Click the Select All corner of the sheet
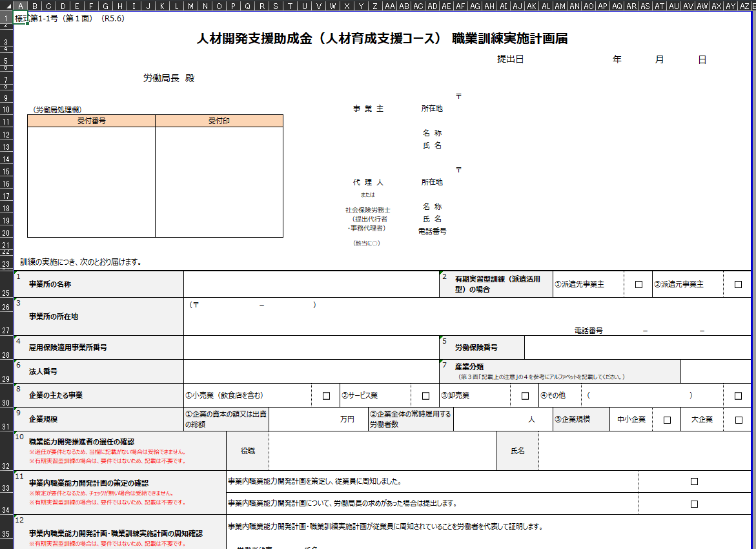 point(6,6)
